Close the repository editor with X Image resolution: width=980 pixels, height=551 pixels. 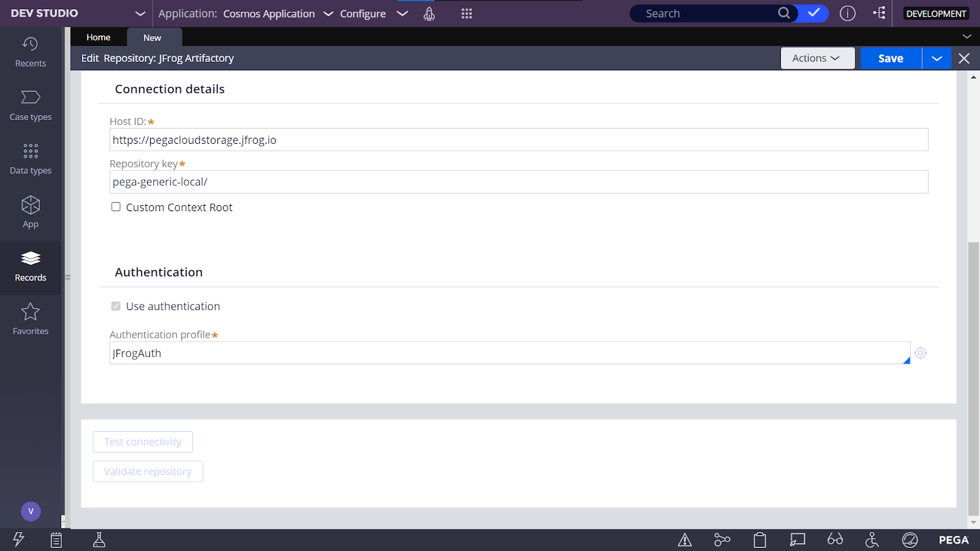[964, 58]
